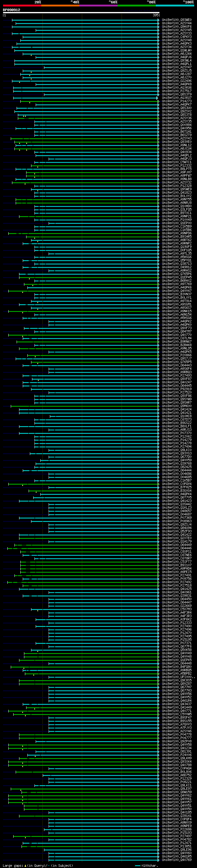Select the white BP090912 query bar

coord(81,12)
